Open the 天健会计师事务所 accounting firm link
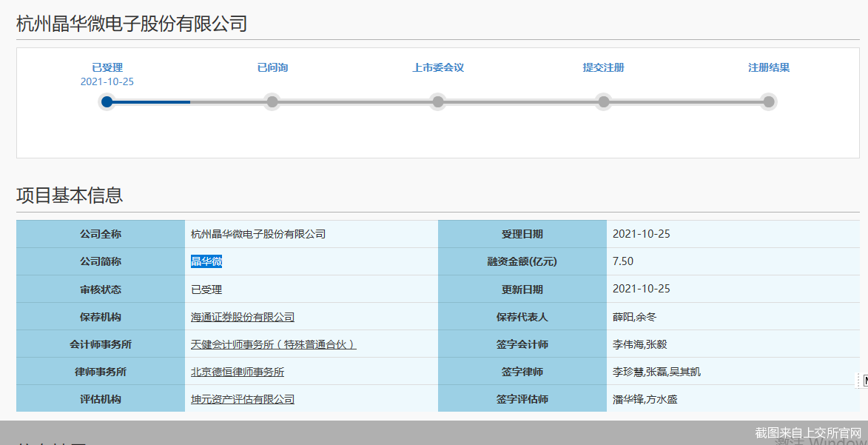This screenshot has height=445, width=868. point(274,345)
